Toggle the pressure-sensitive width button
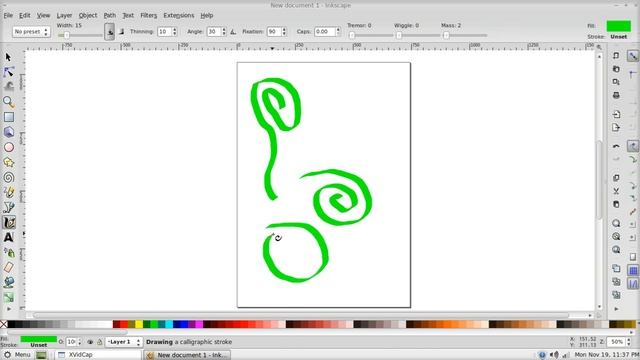640x360 pixels. (x=109, y=31)
